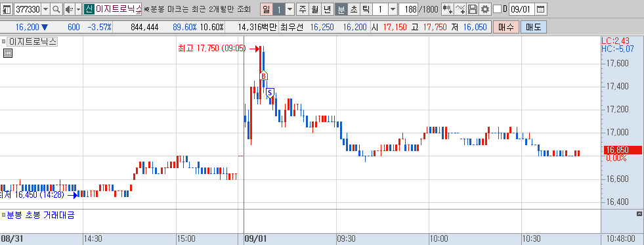Select the 주 (weekly) chart period
Viewport: 644px width, 245px height.
point(303,9)
